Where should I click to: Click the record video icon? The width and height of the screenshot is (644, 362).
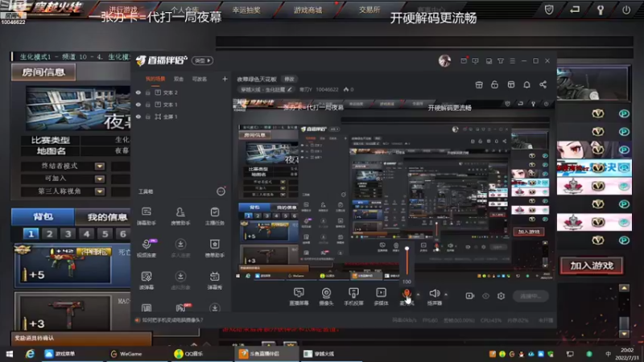coord(470,295)
